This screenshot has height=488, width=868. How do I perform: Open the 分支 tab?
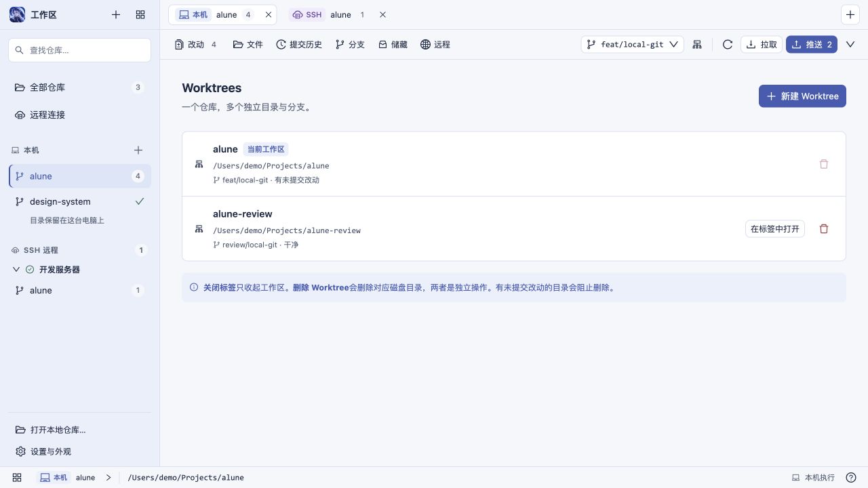tap(350, 45)
